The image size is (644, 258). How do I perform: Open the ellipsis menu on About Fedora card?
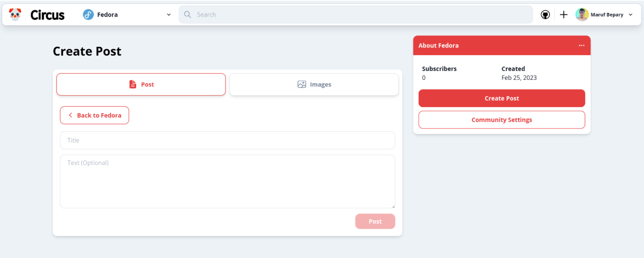[x=581, y=45]
